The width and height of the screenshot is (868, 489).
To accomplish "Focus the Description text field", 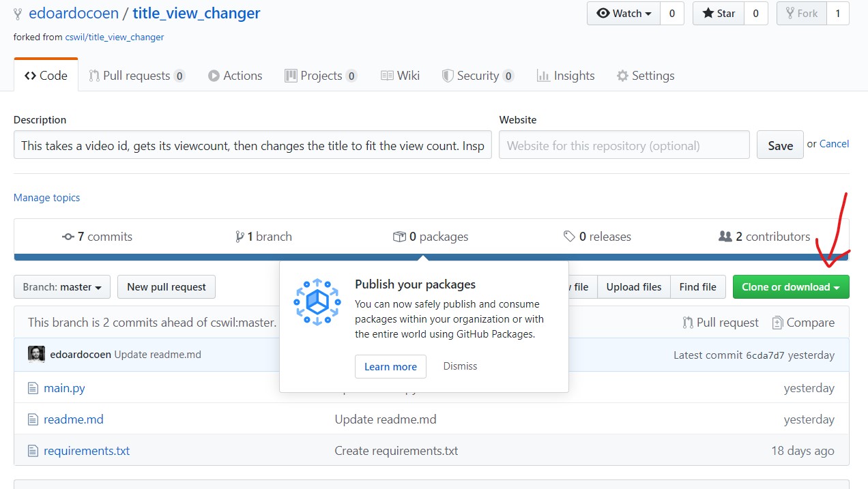I will click(252, 145).
